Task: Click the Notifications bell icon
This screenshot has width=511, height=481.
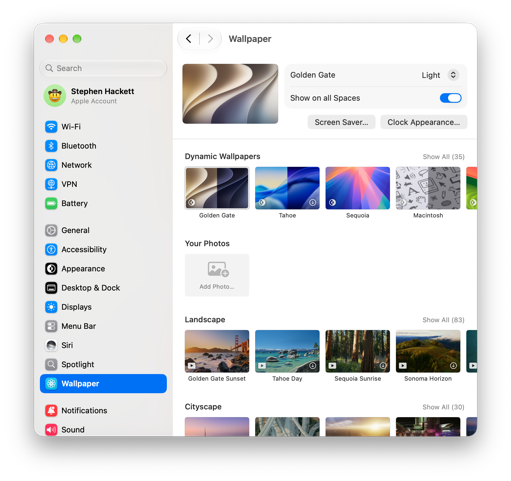Action: coord(51,411)
